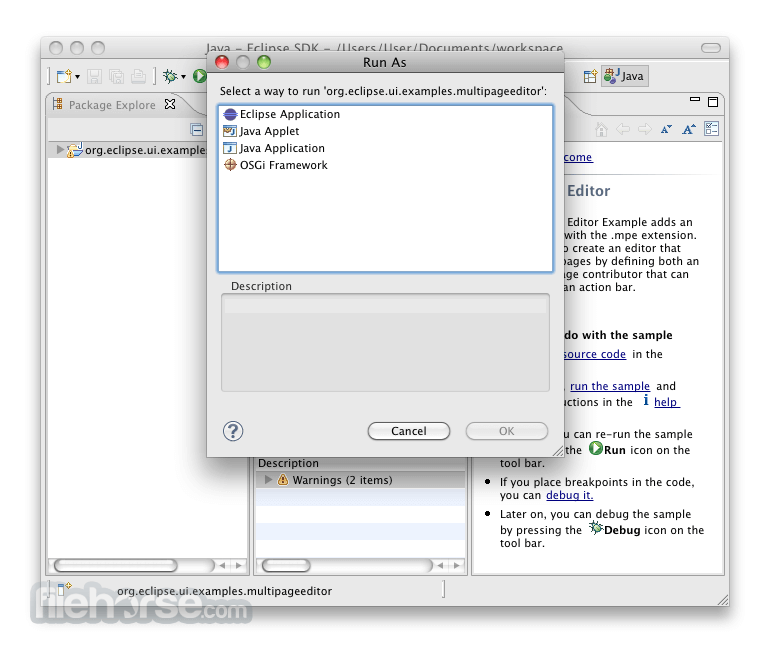This screenshot has width=768, height=654.
Task: Click the Eclipse Application sphere icon
Action: tap(230, 115)
